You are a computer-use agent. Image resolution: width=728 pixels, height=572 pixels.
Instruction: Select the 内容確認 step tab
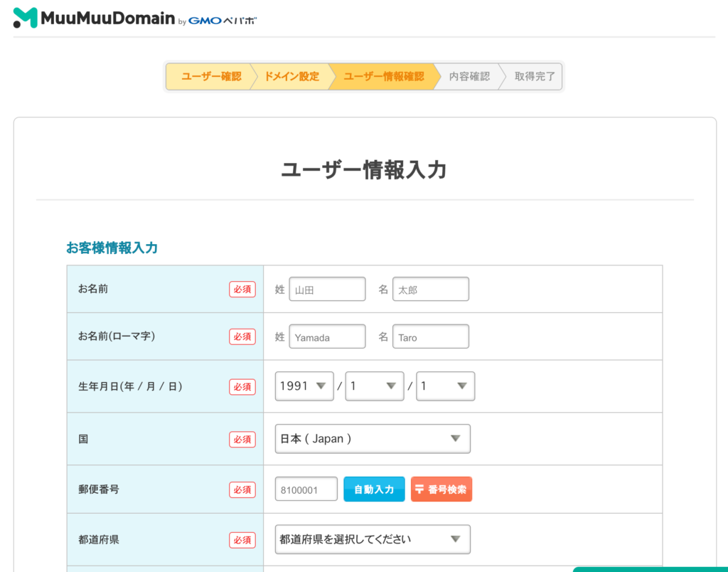[x=469, y=77]
